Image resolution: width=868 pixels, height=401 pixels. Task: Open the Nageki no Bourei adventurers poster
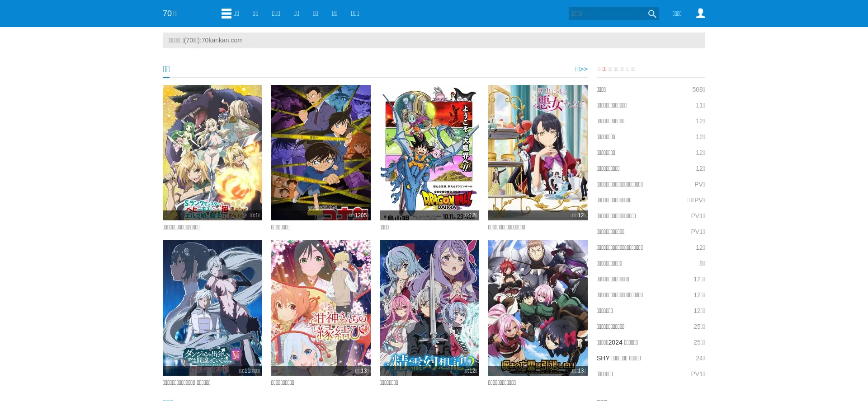[x=538, y=308]
